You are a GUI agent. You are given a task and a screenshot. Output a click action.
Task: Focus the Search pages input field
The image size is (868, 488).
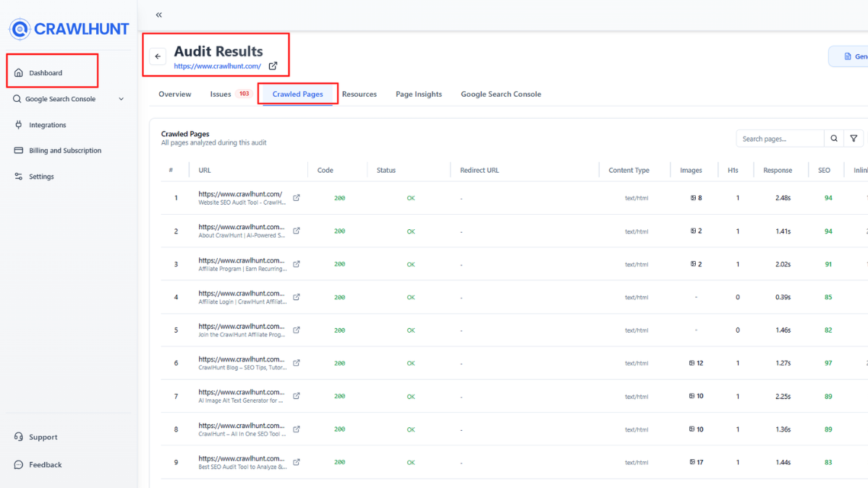pyautogui.click(x=780, y=139)
